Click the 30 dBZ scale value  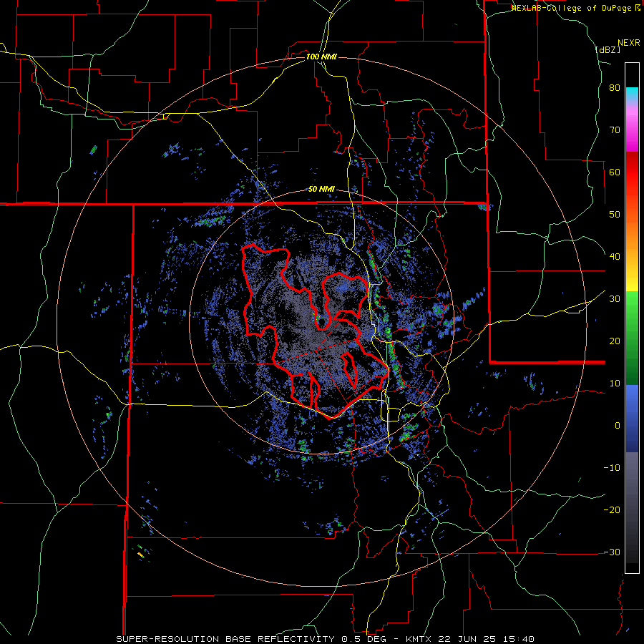click(615, 299)
